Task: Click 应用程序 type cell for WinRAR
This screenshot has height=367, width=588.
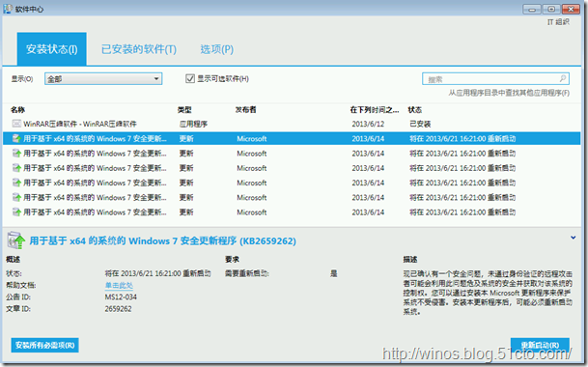Action: click(x=193, y=124)
